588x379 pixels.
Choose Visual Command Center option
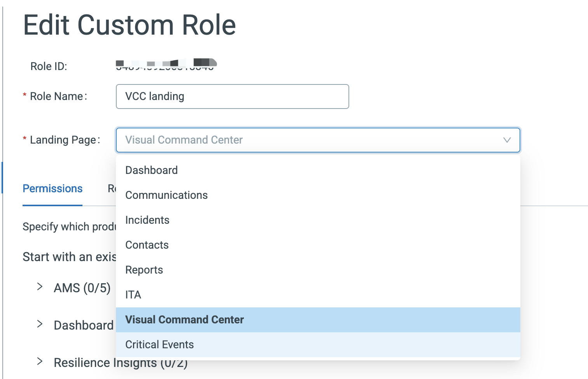[184, 319]
